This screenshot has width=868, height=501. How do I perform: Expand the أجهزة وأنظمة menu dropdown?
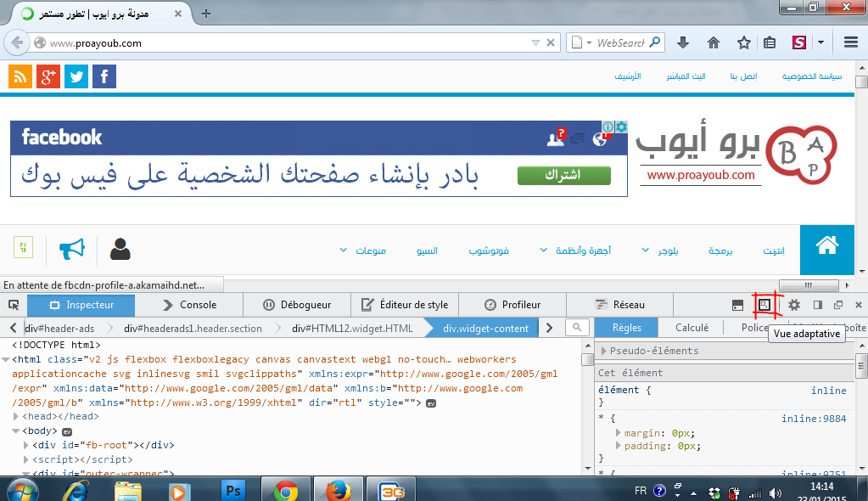(x=544, y=250)
